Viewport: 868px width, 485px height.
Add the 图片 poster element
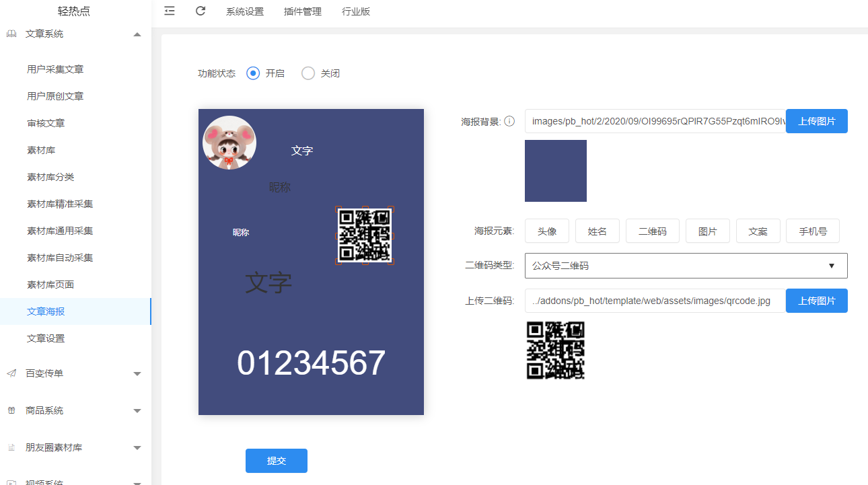(708, 231)
